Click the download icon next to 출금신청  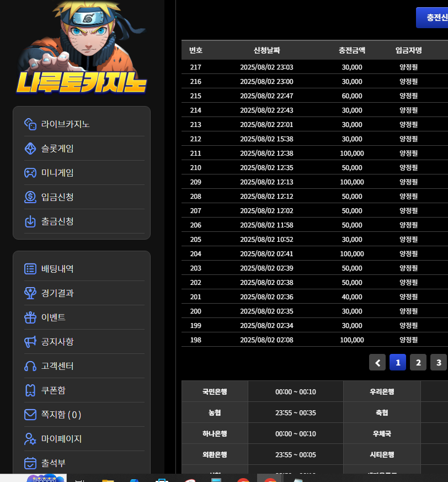(30, 221)
